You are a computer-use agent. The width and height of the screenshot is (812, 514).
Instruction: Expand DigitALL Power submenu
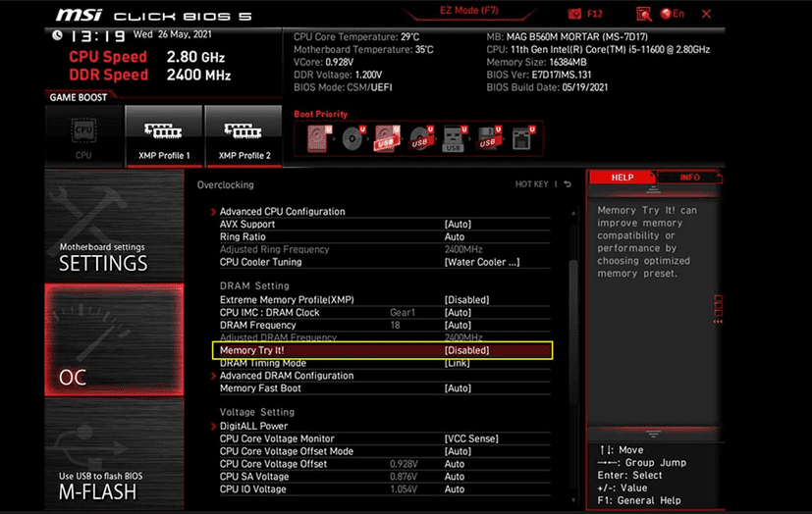click(x=253, y=426)
